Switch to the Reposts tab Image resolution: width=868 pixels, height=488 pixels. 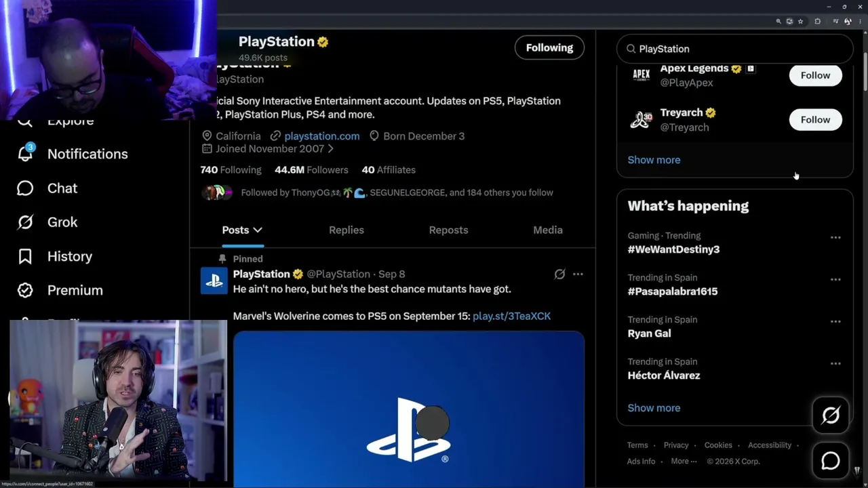click(x=448, y=230)
